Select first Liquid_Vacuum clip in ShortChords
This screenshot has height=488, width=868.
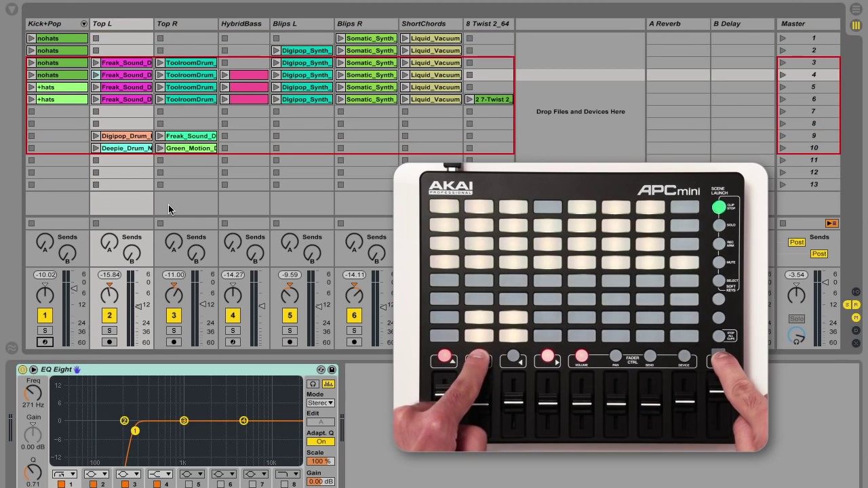[435, 39]
